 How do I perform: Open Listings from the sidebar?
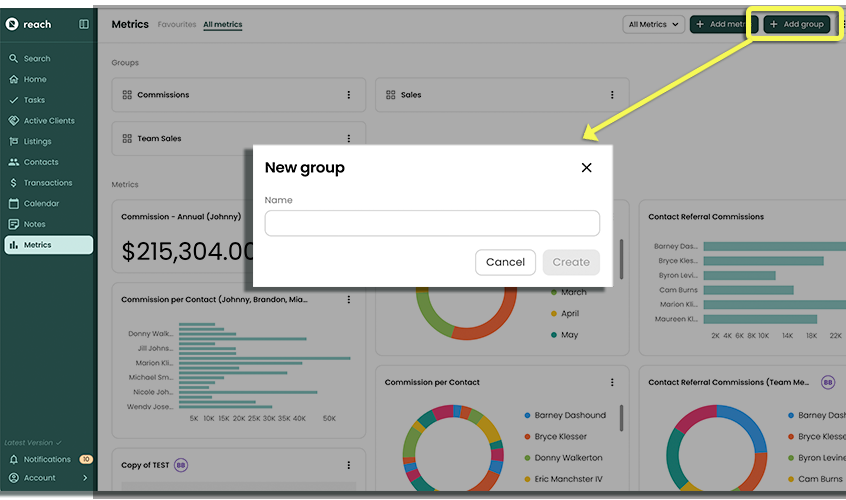point(37,142)
